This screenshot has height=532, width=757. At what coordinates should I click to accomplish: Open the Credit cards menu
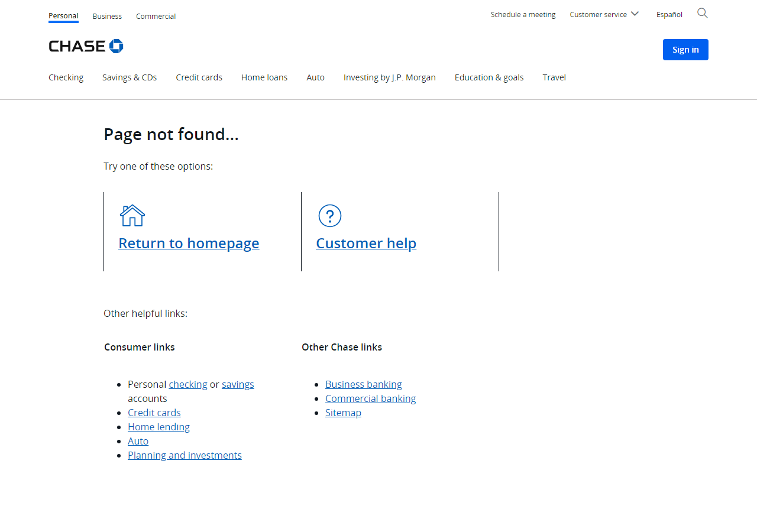click(x=199, y=77)
